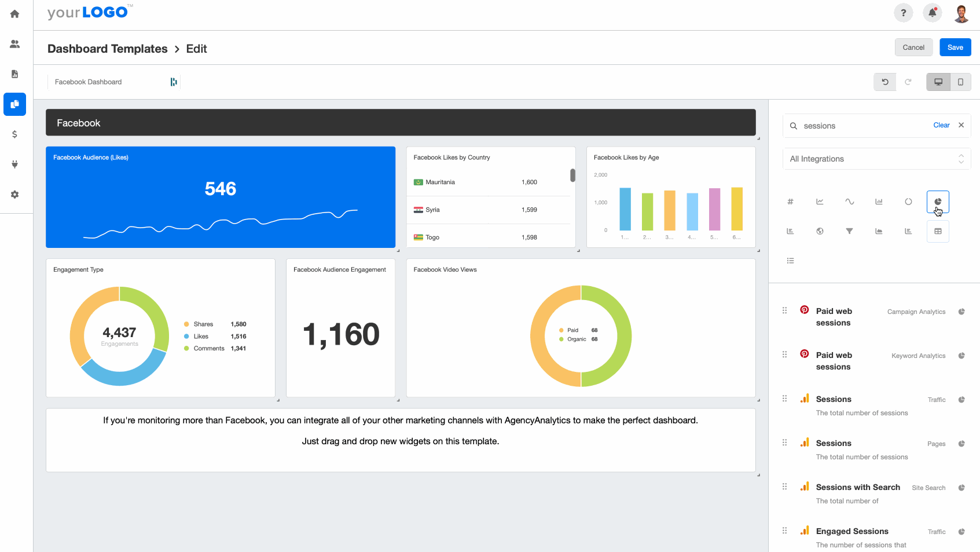Switch to desktop preview mode
Viewport: 980px width, 552px height.
(938, 82)
